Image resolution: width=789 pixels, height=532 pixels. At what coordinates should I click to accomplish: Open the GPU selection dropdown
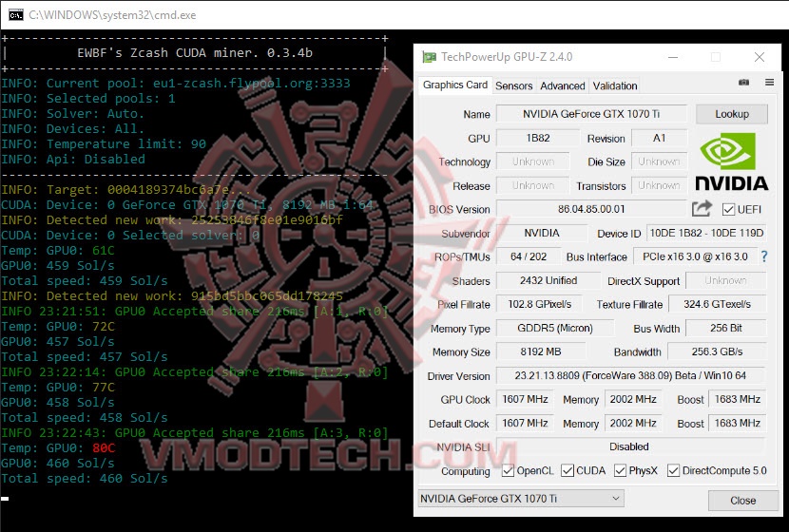point(521,499)
